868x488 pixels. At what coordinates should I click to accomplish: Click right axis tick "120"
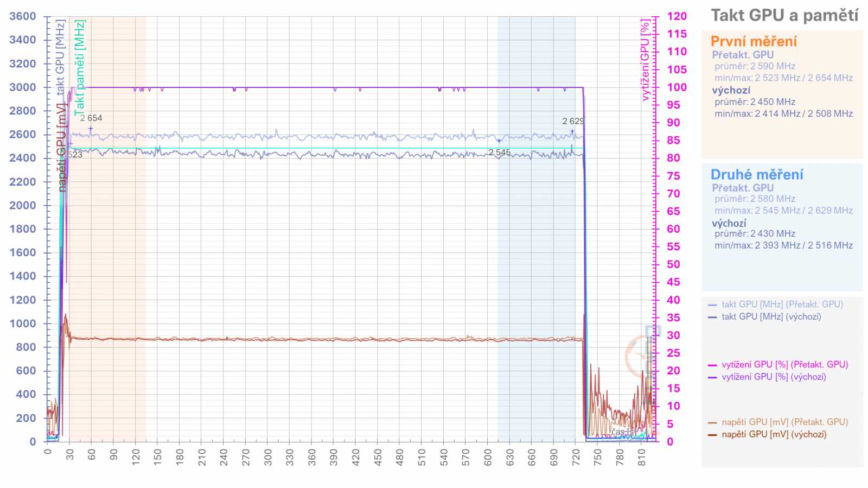pos(676,16)
